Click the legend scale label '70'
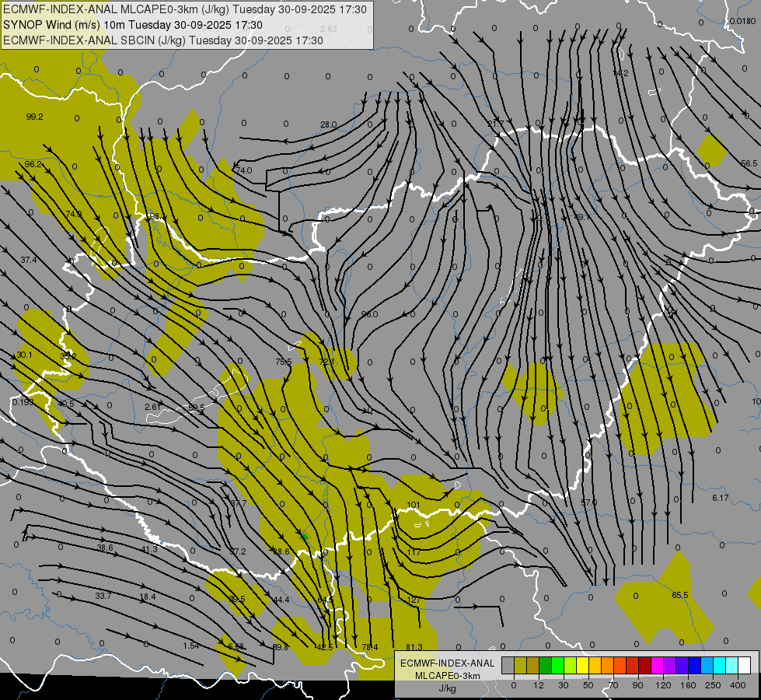The height and width of the screenshot is (700, 761). click(x=613, y=685)
